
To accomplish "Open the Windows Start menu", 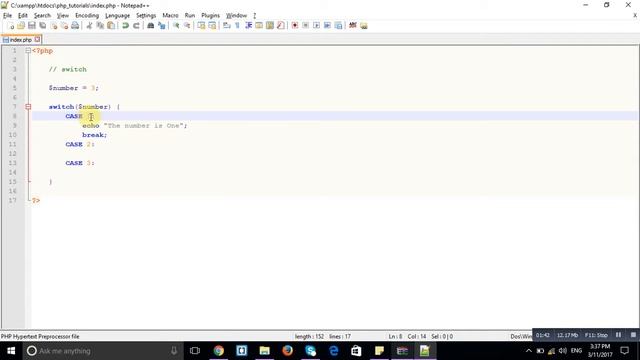I will (11, 351).
